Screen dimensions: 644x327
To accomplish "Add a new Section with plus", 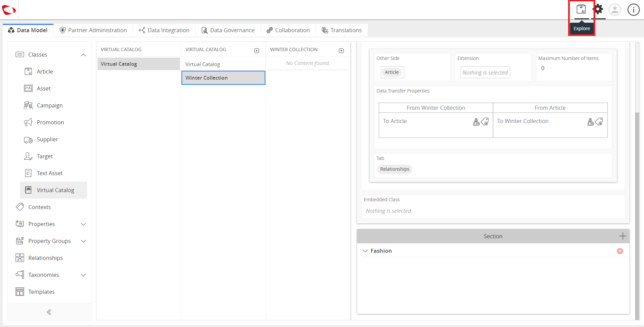I will (x=623, y=236).
